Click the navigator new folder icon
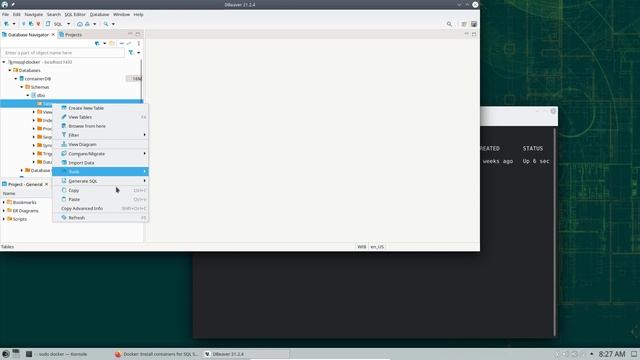This screenshot has width=640, height=360. coord(112,43)
